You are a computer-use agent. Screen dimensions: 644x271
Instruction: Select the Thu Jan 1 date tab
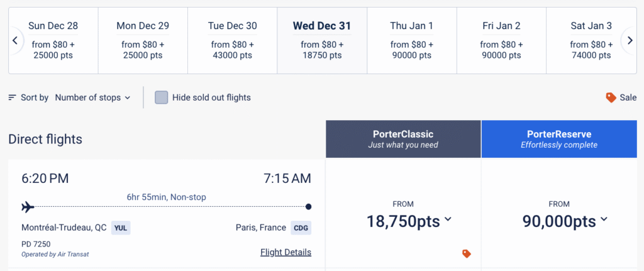[412, 40]
